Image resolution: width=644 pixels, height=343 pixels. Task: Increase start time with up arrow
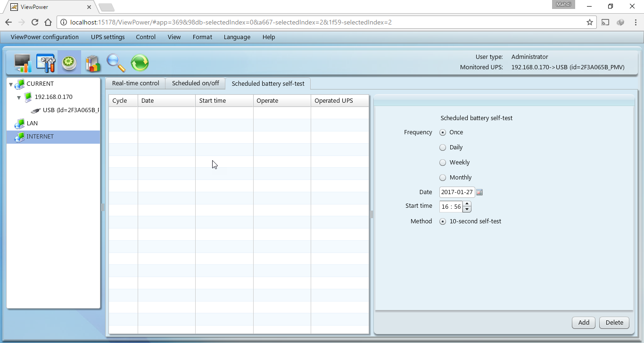coord(467,204)
